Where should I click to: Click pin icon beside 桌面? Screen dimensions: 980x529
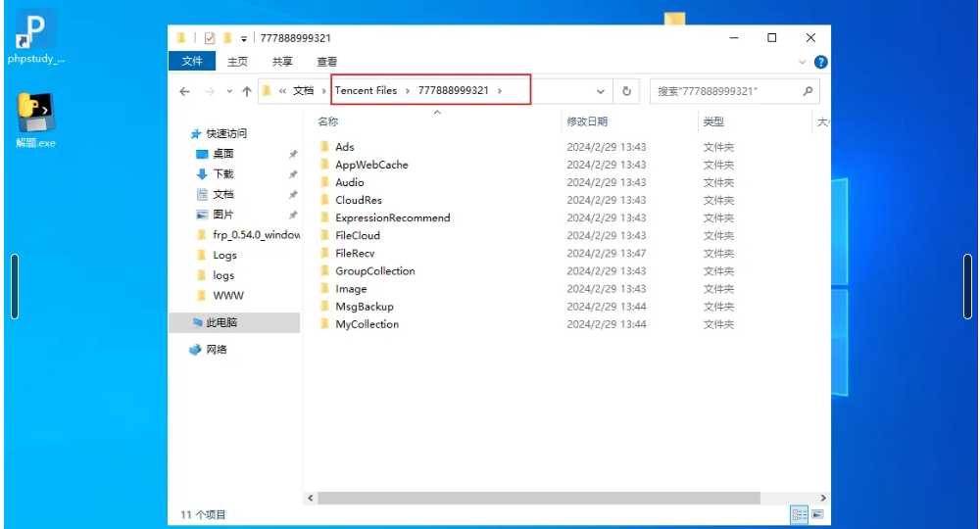click(x=292, y=154)
